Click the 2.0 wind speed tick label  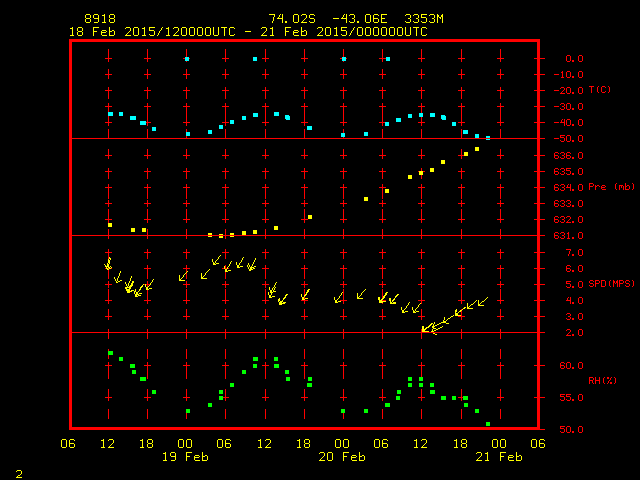574,333
